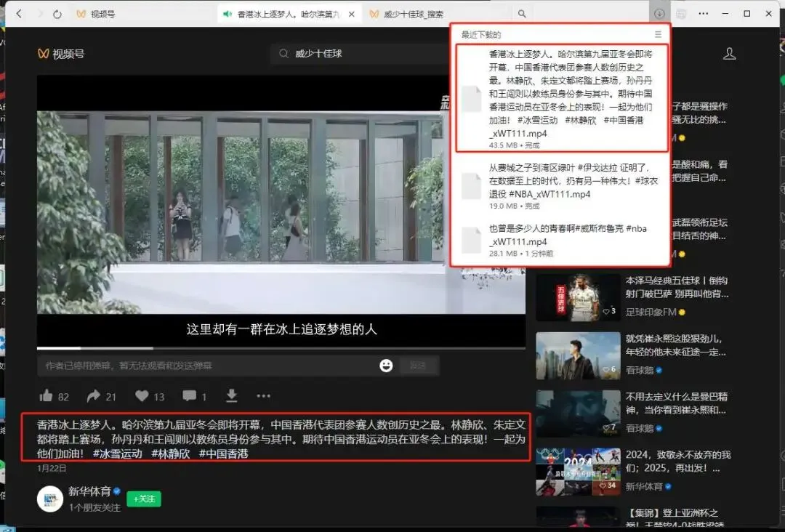Open downloaded file 香港冰上逐梦人 43.5 MB

tap(563, 98)
